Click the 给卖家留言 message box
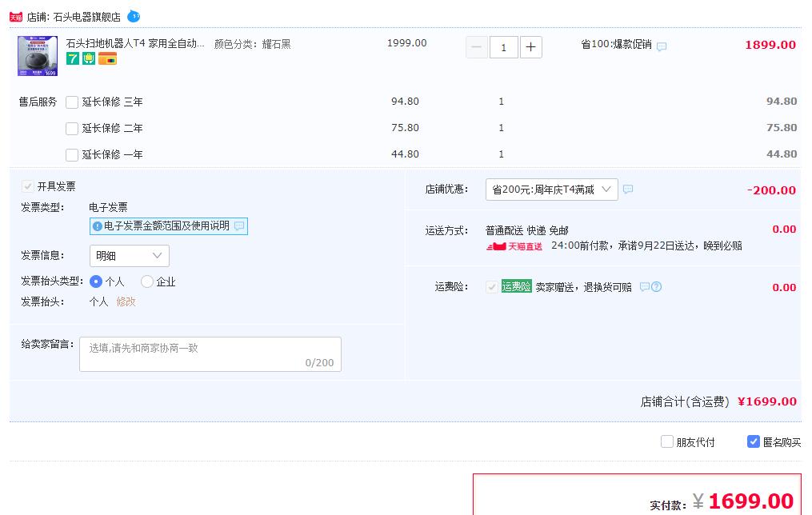Screen dimensions: 812x515 coord(210,354)
